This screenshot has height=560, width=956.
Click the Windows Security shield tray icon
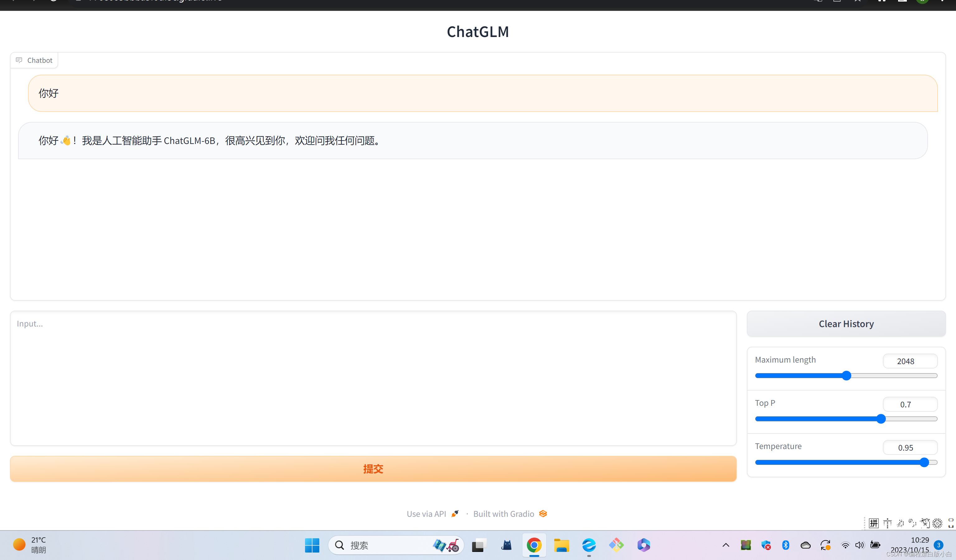pyautogui.click(x=766, y=545)
